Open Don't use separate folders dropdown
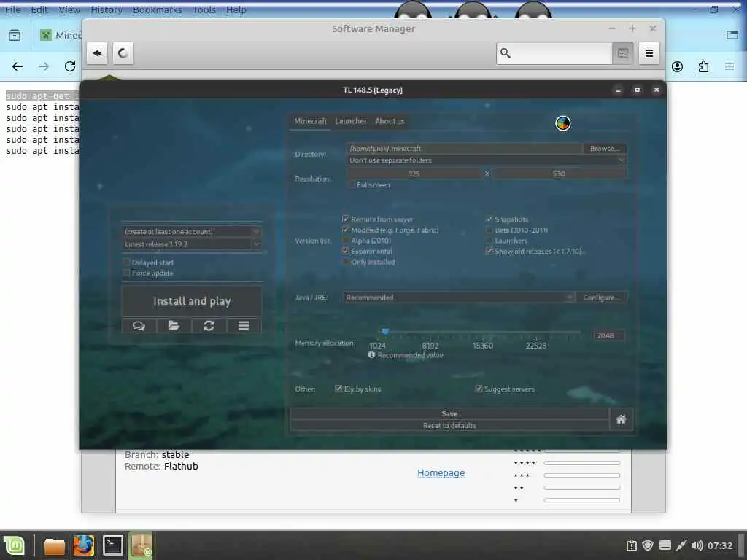 (487, 160)
